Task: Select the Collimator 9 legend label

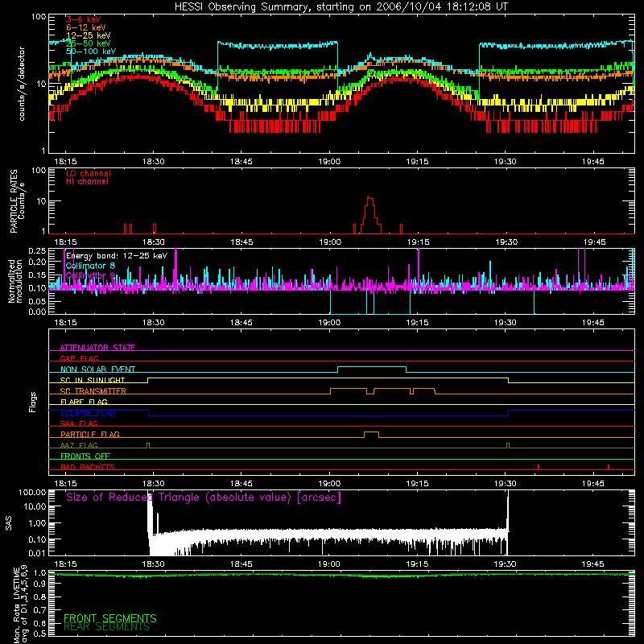Action: pos(90,275)
